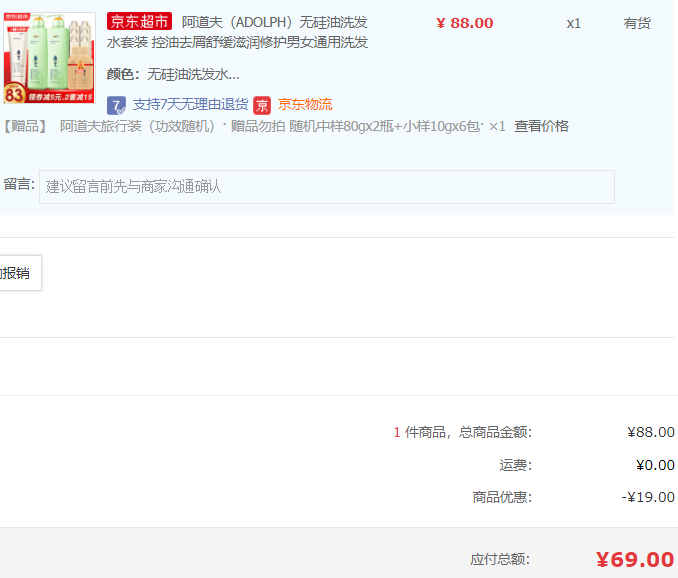Select the 应付总额 ¥69.00 total
The image size is (678, 578).
[635, 560]
